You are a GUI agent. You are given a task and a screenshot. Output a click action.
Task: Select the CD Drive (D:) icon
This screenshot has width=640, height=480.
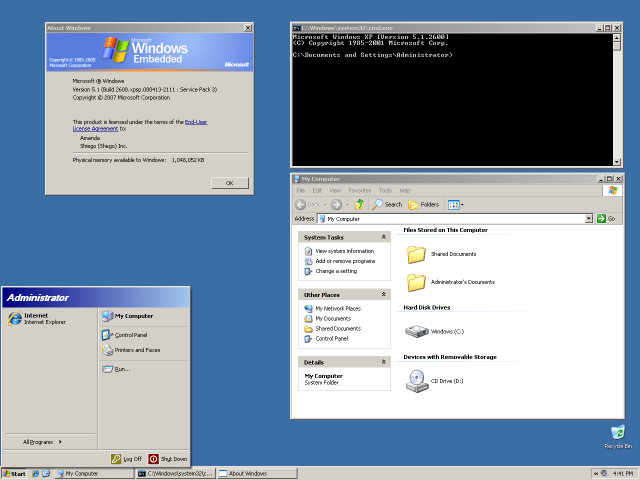click(x=417, y=381)
